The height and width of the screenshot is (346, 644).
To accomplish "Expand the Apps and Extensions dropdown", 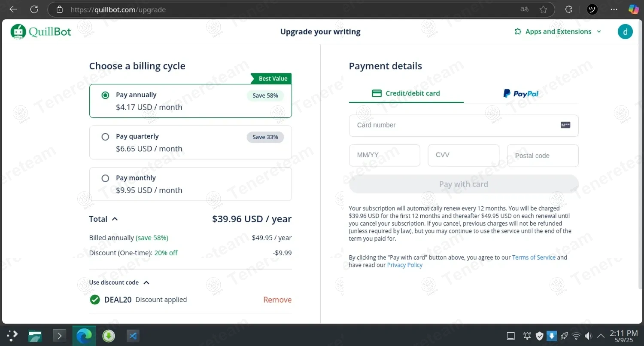I will pyautogui.click(x=558, y=31).
